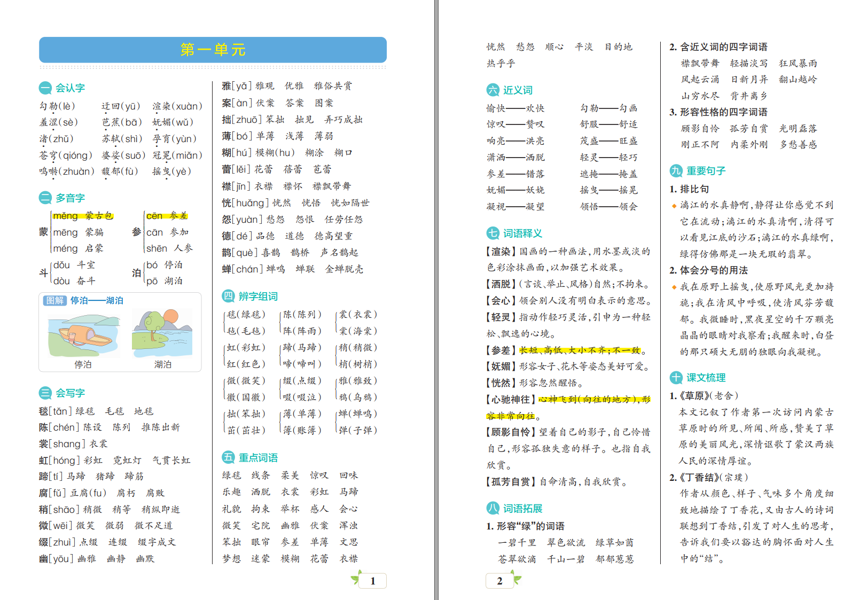This screenshot has height=600, width=868.
Task: Click the phrase "弄巧成拙"
Action: click(343, 120)
